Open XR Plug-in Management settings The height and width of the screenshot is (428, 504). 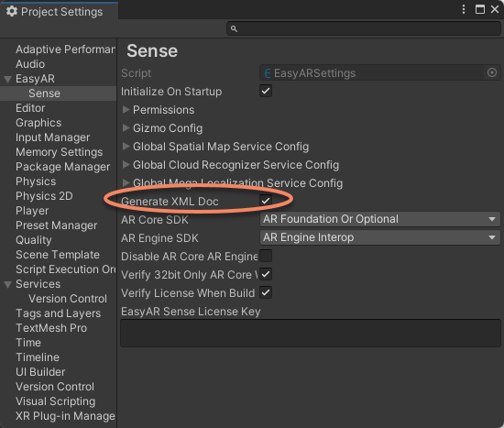(x=65, y=416)
